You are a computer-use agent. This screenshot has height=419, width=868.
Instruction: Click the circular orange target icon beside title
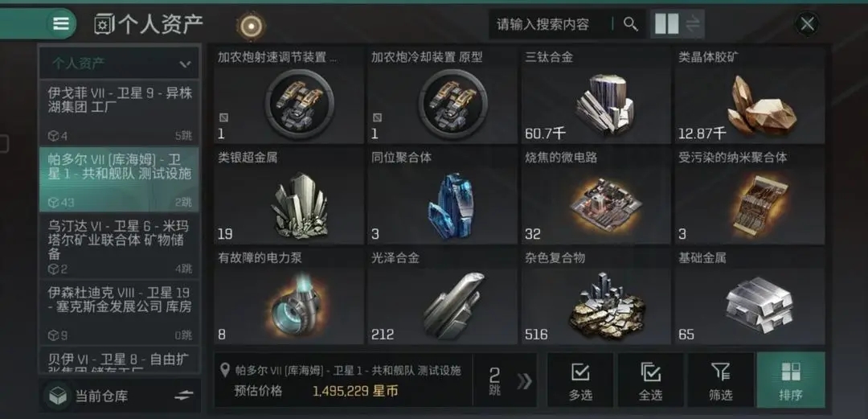pyautogui.click(x=251, y=25)
